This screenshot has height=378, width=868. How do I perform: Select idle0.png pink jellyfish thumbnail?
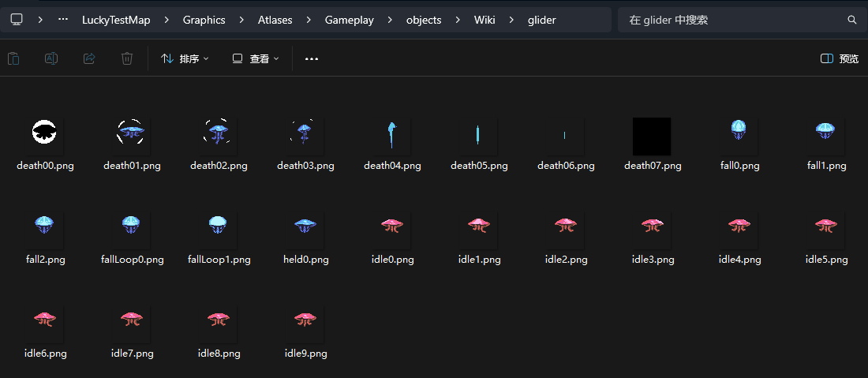(392, 230)
